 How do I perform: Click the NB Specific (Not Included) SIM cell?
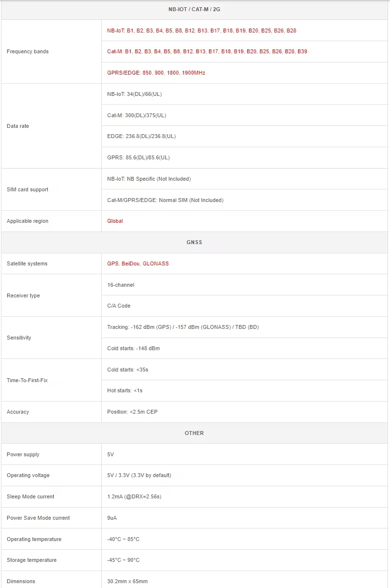(x=149, y=179)
